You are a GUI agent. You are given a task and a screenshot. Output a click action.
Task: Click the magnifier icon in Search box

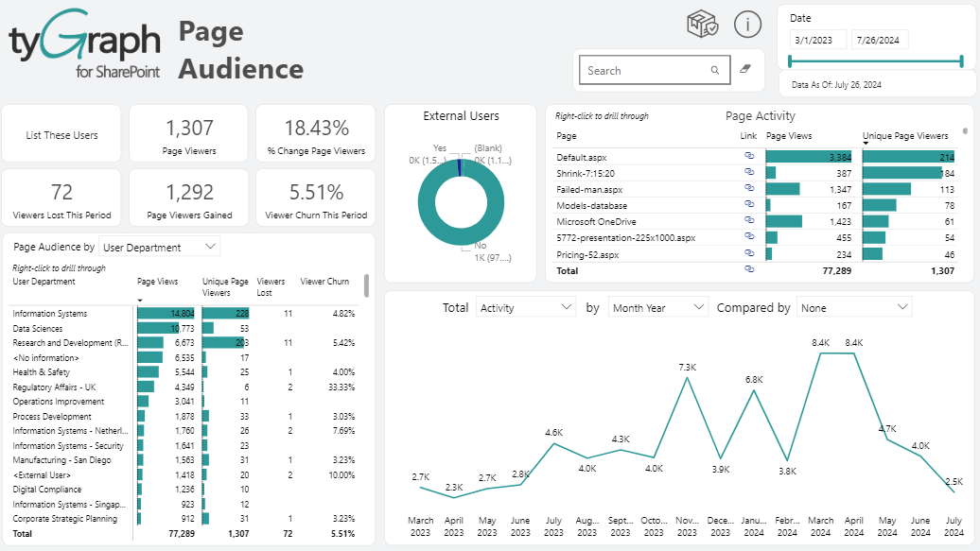pos(715,71)
